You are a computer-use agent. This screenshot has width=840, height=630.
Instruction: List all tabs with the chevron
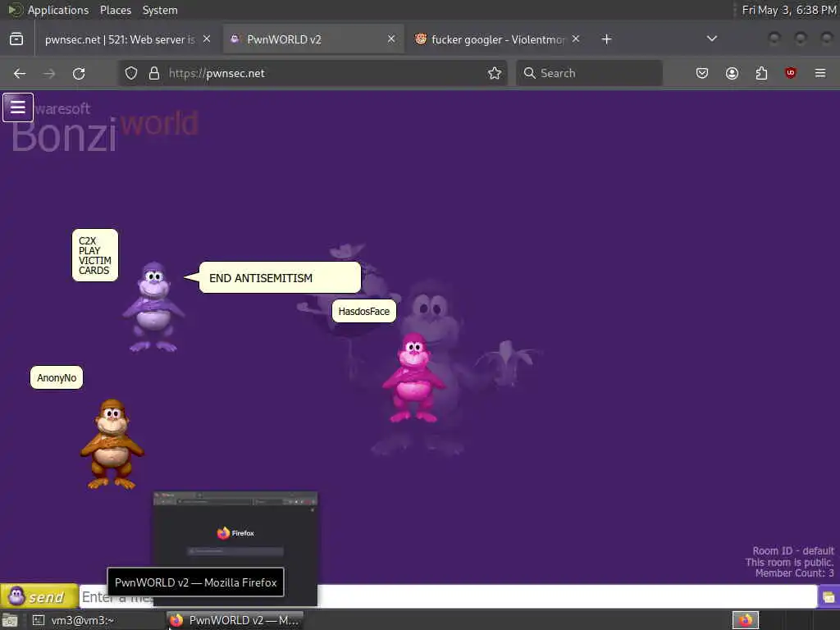tap(712, 39)
